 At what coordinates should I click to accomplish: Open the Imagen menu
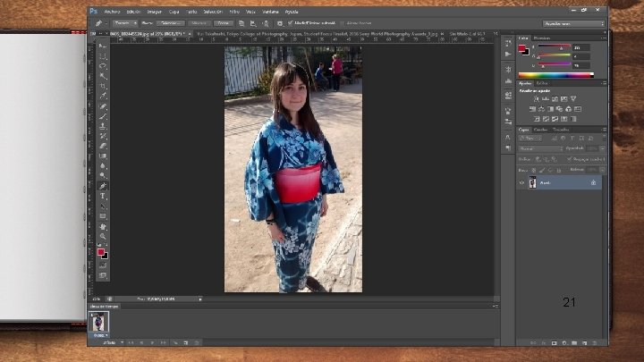[155, 12]
